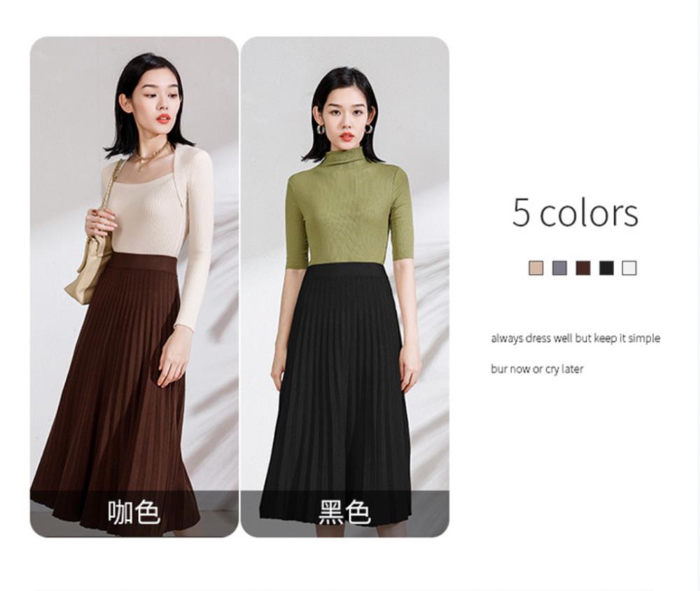Select the gray-blue color swatch

click(559, 268)
